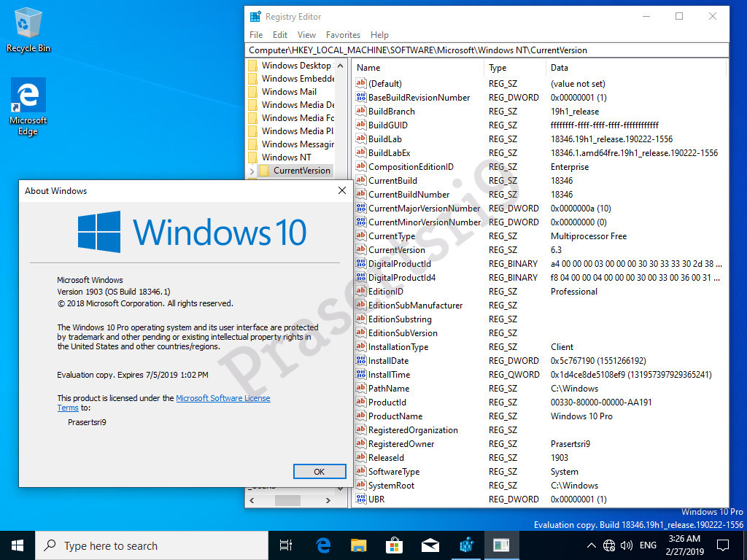Select the ProductName value icon

click(360, 416)
